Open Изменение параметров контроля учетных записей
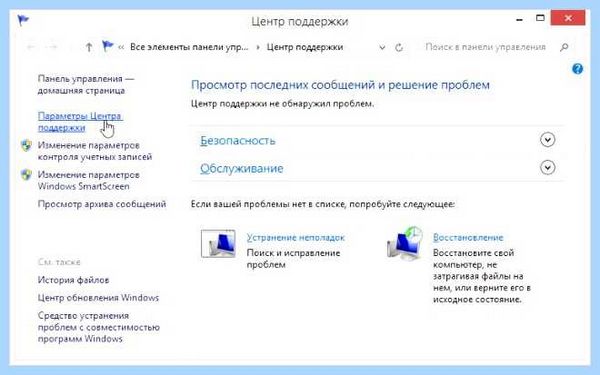The width and height of the screenshot is (600, 375). (95, 151)
